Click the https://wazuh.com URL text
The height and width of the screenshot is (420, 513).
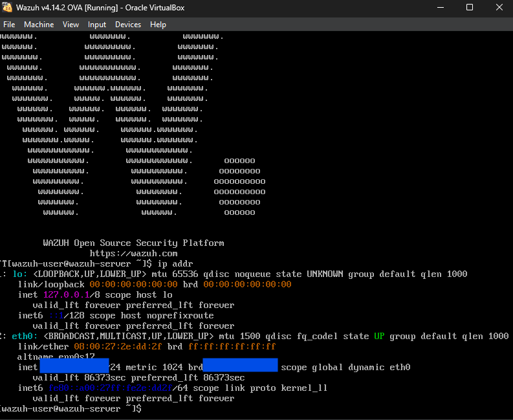pyautogui.click(x=133, y=254)
